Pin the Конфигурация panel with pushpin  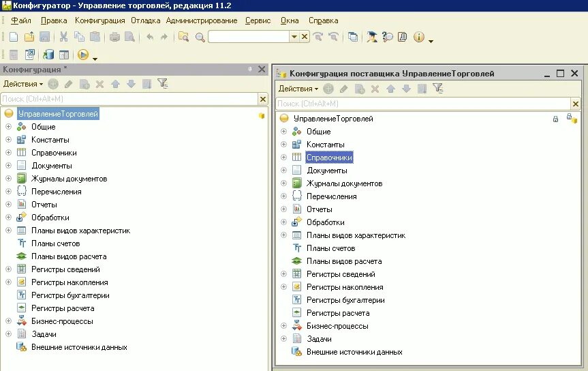coord(250,69)
